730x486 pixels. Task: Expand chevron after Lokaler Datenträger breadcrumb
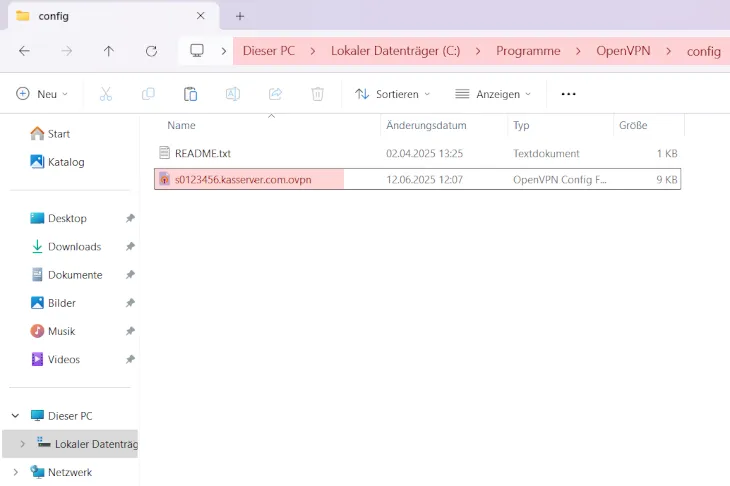[x=478, y=51]
